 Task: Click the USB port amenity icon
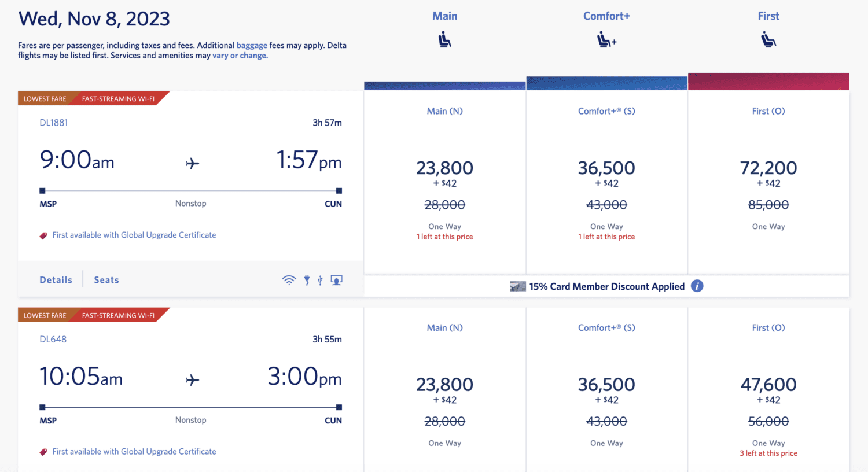click(320, 279)
